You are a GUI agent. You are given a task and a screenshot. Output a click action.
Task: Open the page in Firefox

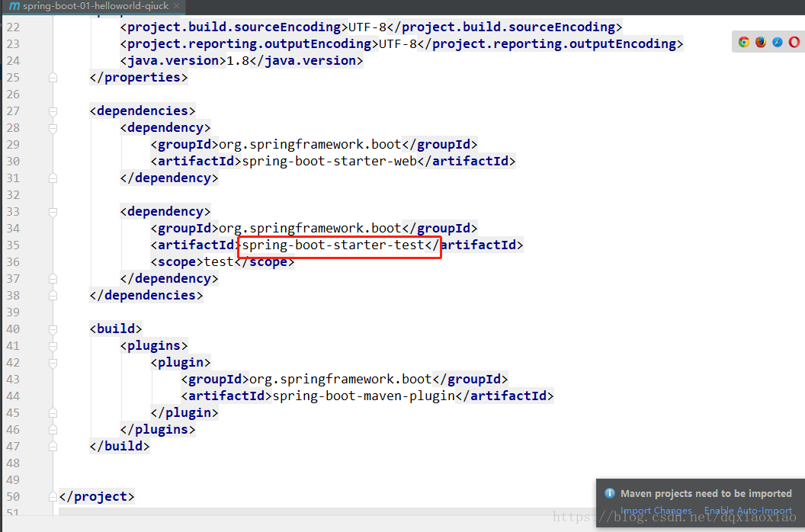(x=760, y=42)
